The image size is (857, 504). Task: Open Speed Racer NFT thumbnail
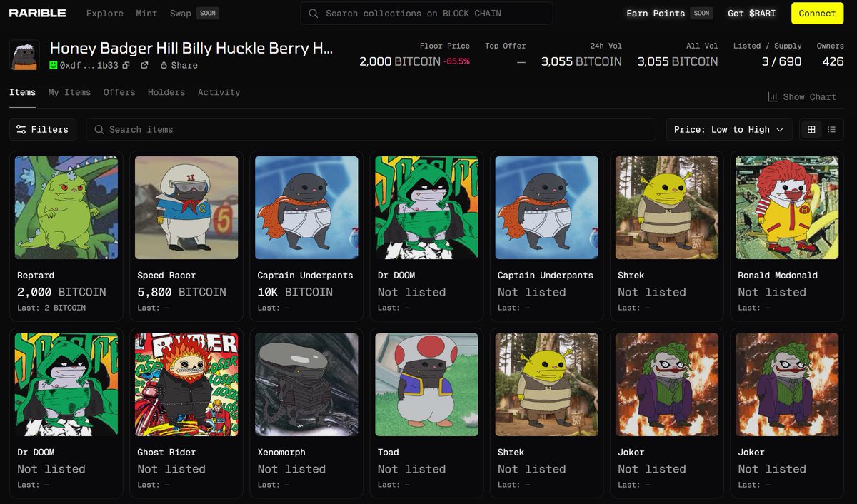pyautogui.click(x=186, y=208)
